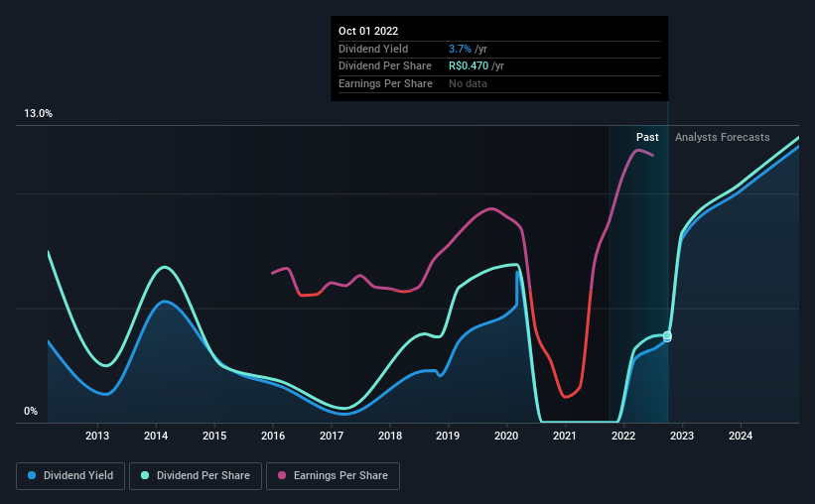Click the 2015 x-axis label

tap(214, 436)
